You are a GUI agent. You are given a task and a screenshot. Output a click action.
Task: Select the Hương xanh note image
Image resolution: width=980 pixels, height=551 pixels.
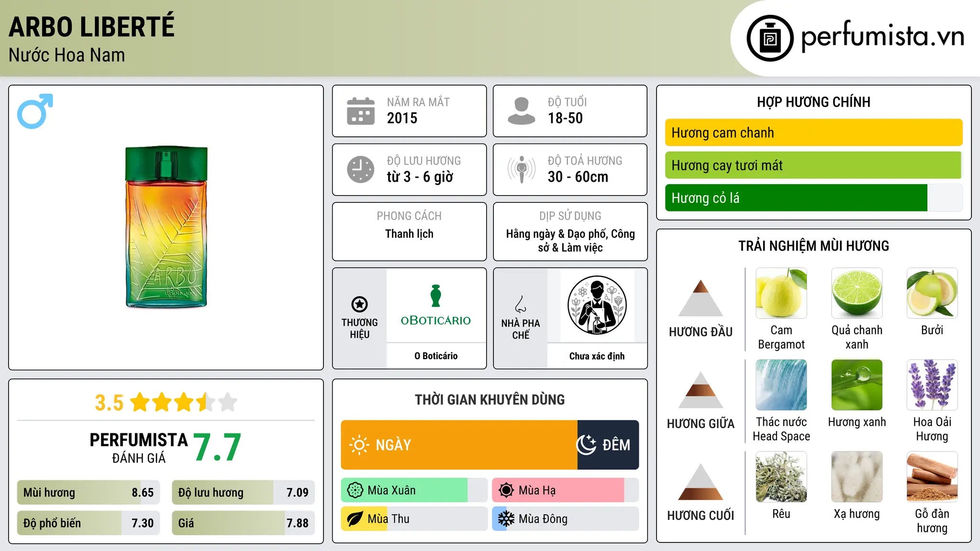pos(857,385)
